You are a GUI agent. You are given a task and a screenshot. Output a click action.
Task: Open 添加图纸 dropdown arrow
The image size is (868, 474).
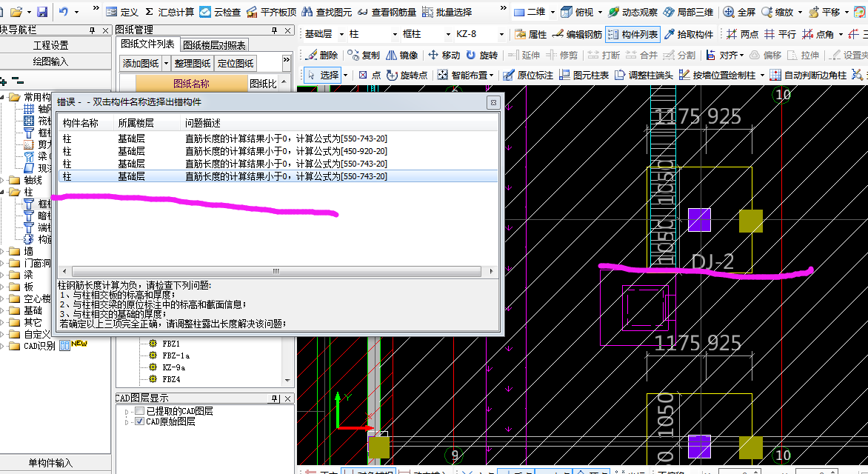pyautogui.click(x=166, y=63)
